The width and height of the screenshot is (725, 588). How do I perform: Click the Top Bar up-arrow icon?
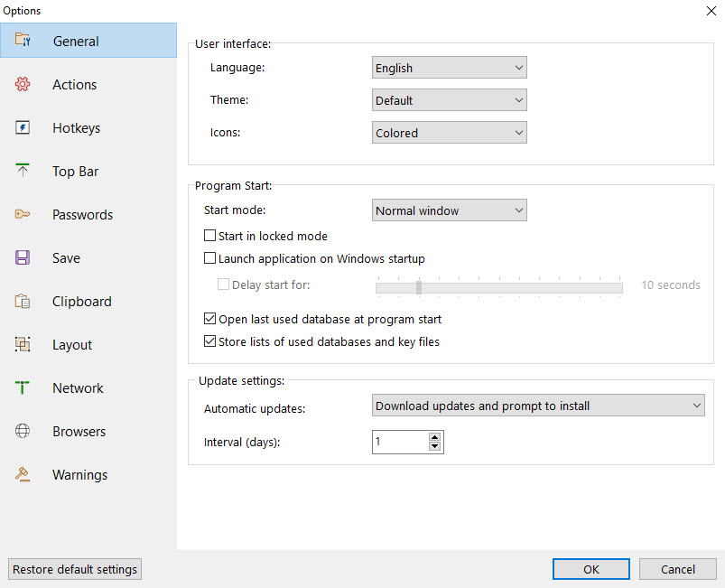click(23, 171)
